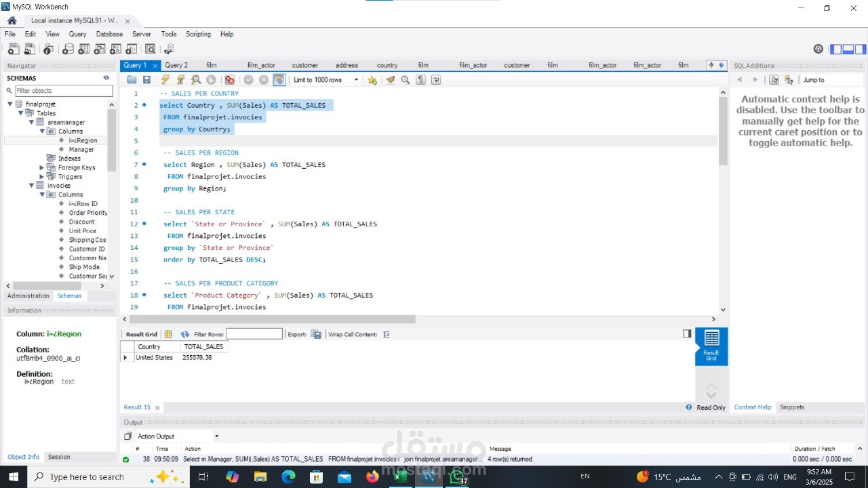Click TOTAL_SALES column header
This screenshot has width=868, height=488.
point(203,346)
